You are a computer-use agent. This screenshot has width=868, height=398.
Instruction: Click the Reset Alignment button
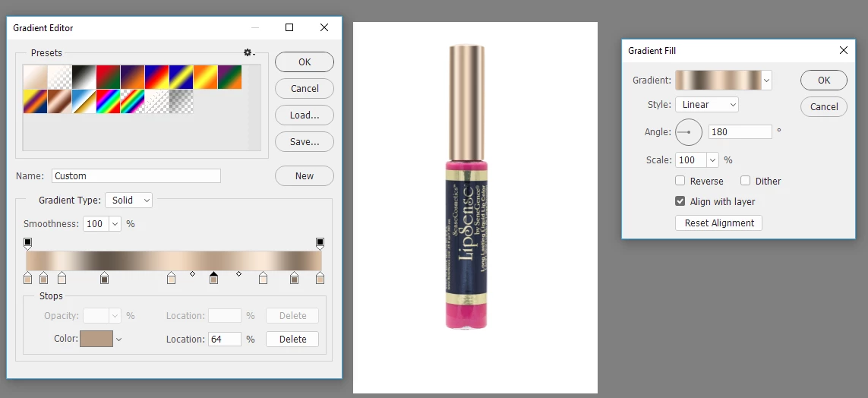pos(719,223)
